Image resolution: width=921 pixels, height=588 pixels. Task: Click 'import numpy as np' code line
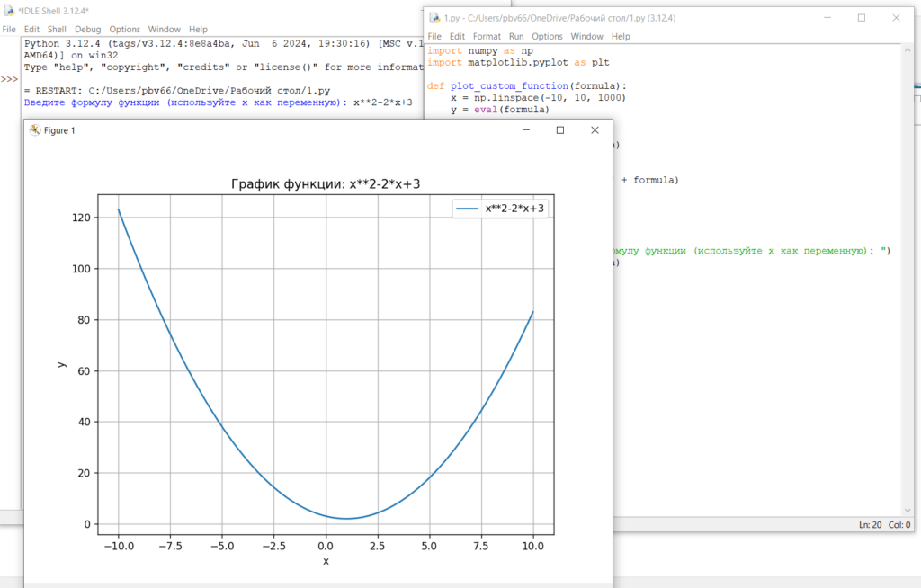(480, 51)
